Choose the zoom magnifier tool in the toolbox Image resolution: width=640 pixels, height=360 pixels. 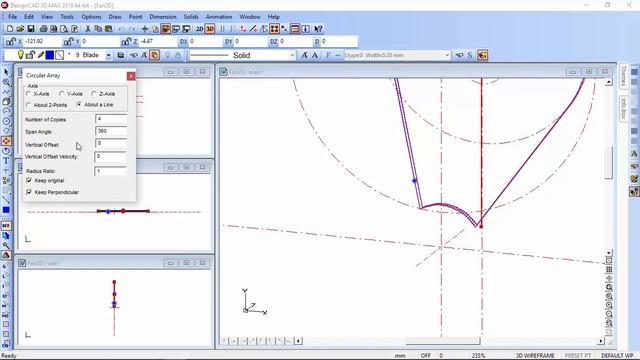[6, 82]
